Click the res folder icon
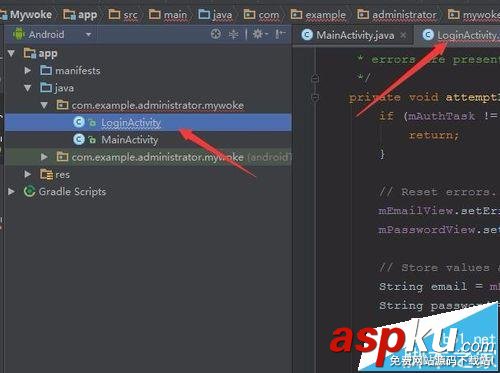Screen dimensions: 500x373 (46, 174)
